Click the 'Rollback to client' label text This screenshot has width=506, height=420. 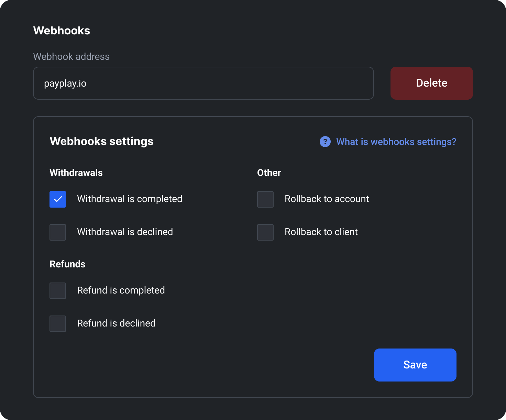pos(321,232)
